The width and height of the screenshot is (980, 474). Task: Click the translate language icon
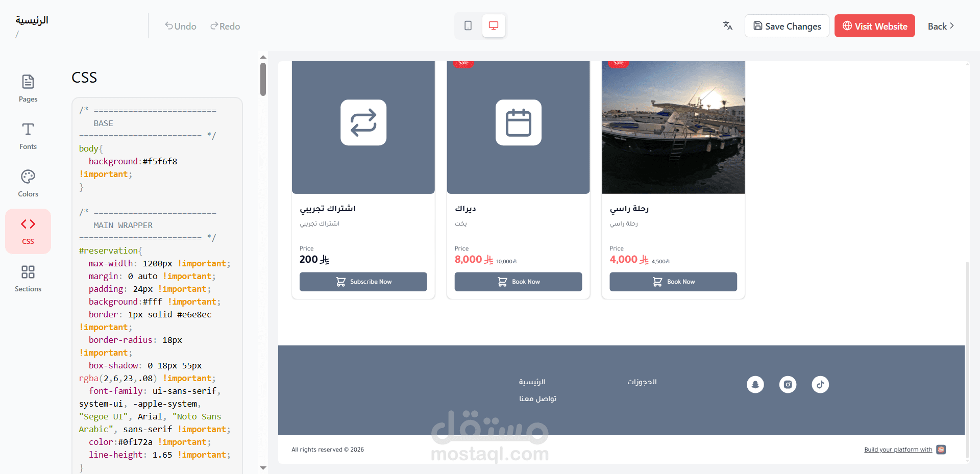coord(728,26)
